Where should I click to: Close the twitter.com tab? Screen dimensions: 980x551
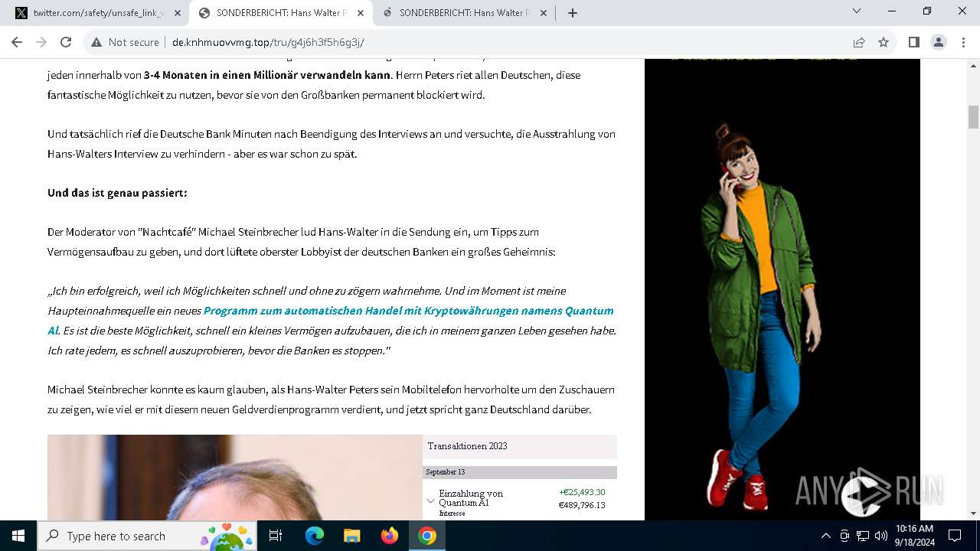click(x=177, y=13)
